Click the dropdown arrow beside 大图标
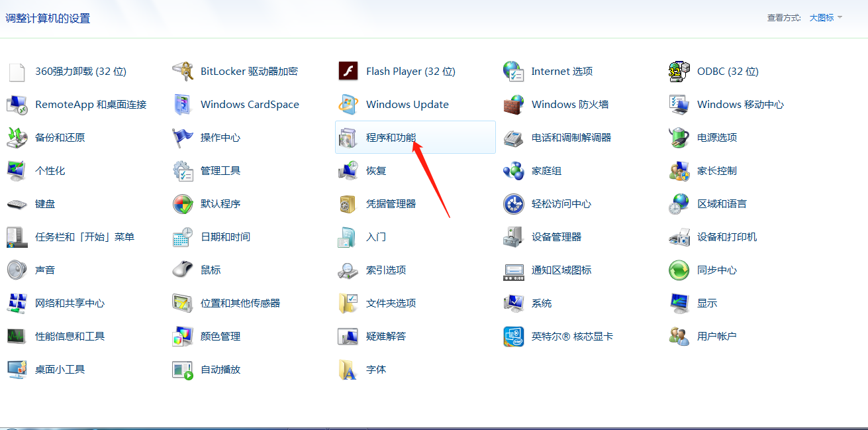 click(x=840, y=18)
